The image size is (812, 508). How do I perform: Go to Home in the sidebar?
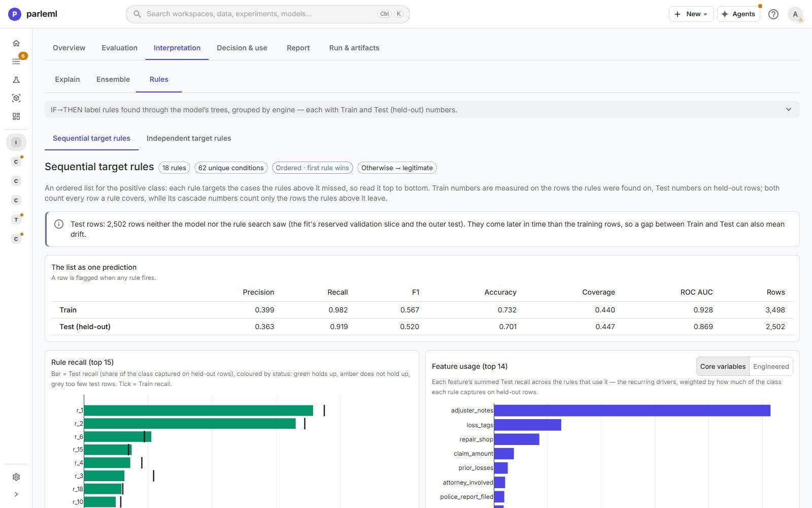click(x=16, y=43)
